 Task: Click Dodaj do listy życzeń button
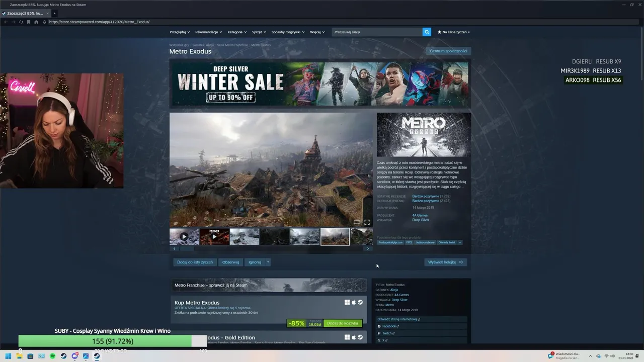click(195, 262)
